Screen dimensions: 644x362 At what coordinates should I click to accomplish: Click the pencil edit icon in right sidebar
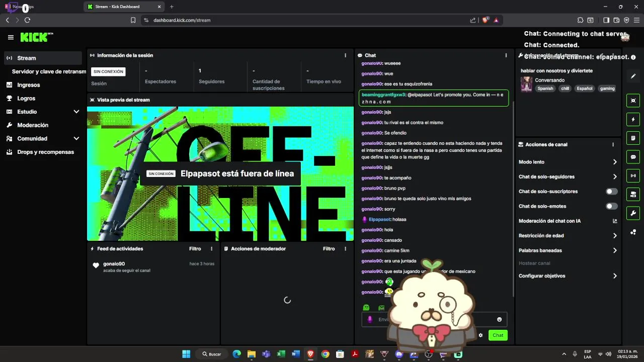(x=633, y=76)
